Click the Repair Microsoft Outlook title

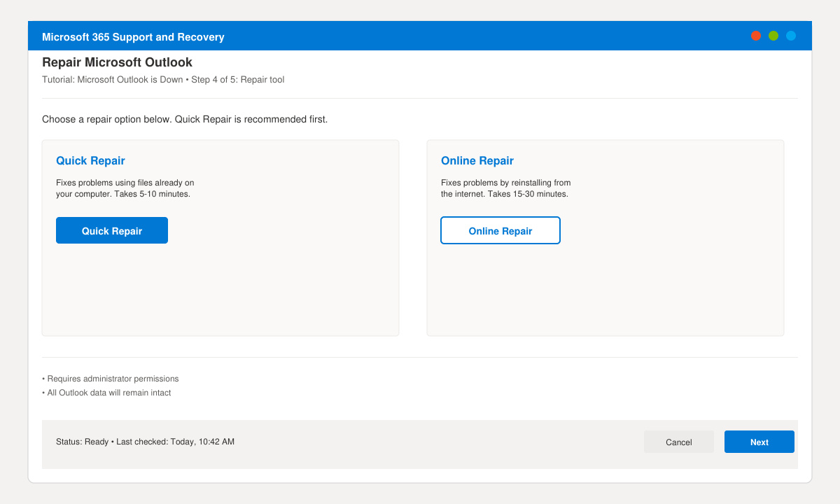click(x=117, y=62)
